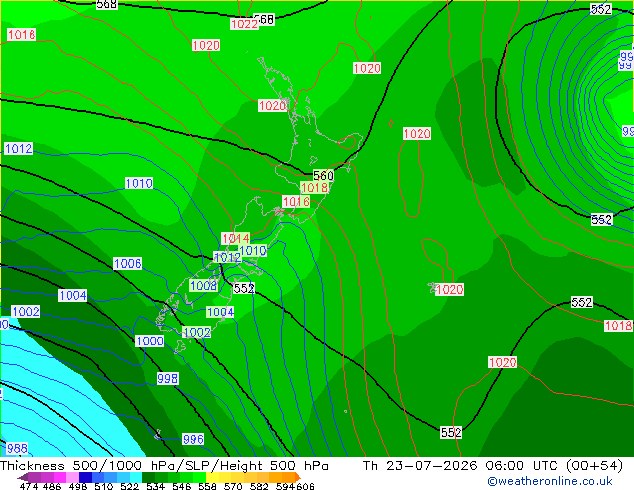
Task: Click the blue 1012 label at the left edge
Action: (x=19, y=148)
